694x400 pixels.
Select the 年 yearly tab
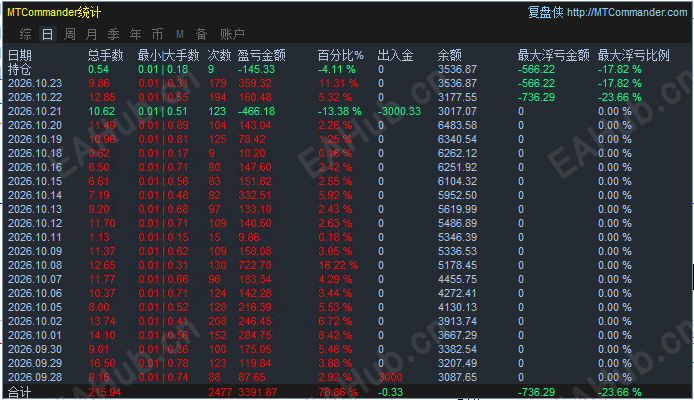pos(135,34)
